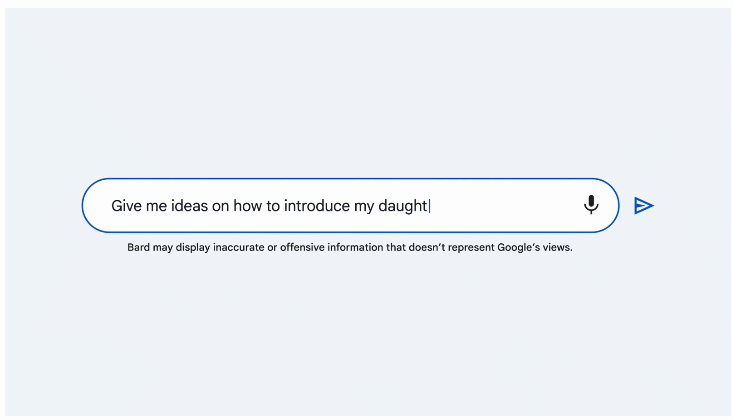Click the microphone voice input icon
Screen dimensions: 733x420
(x=591, y=204)
